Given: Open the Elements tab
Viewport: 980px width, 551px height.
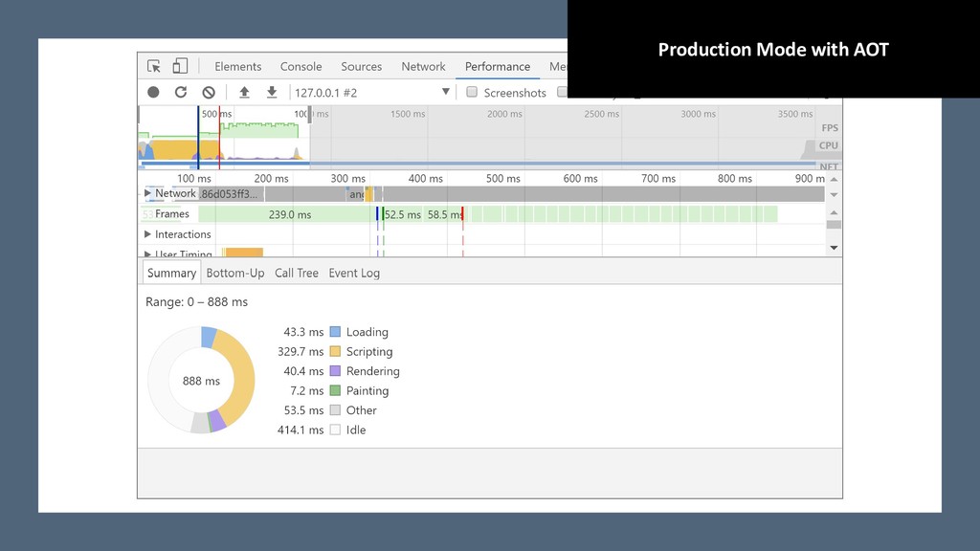Looking at the screenshot, I should coord(237,66).
